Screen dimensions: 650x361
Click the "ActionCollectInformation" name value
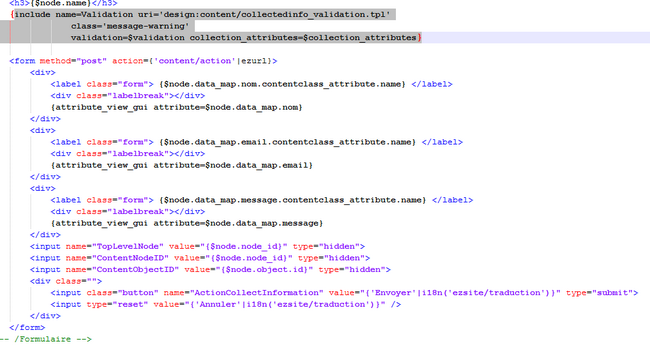257,293
